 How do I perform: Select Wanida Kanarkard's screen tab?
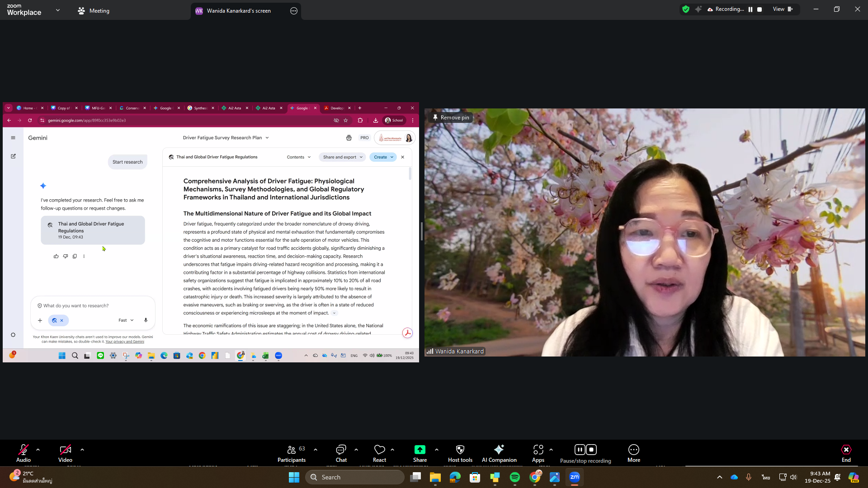point(239,11)
